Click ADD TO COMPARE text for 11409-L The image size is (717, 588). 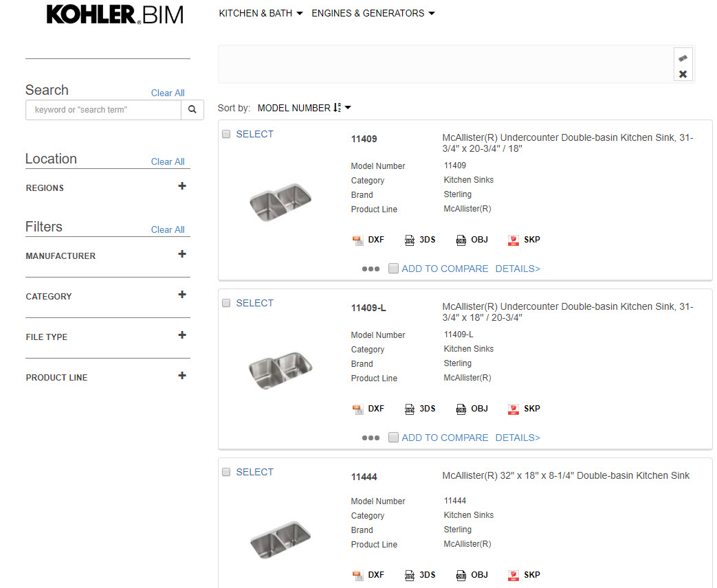(x=445, y=438)
